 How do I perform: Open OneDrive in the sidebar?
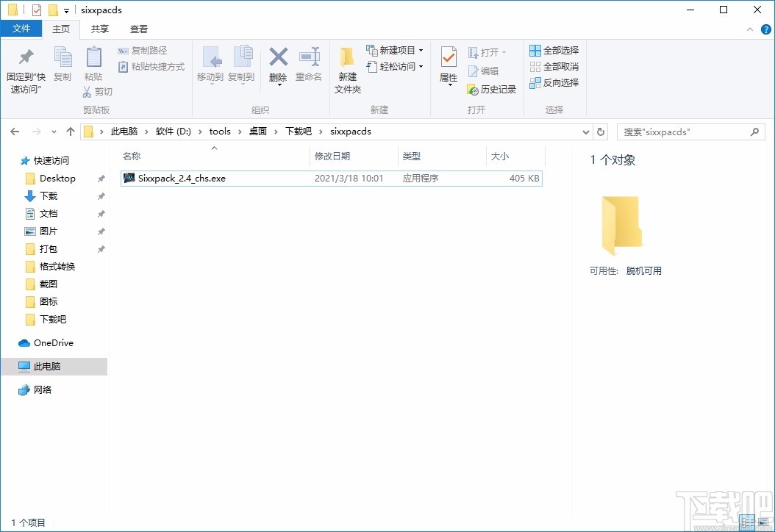click(52, 342)
